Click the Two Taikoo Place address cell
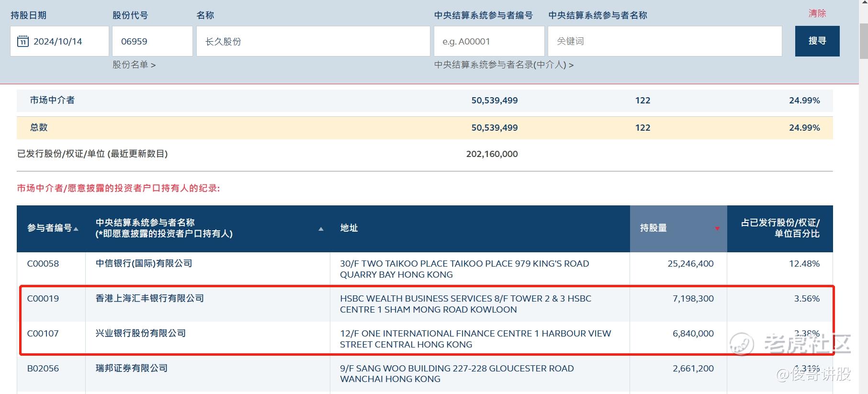Screen dimensions: 868x394 point(464,269)
